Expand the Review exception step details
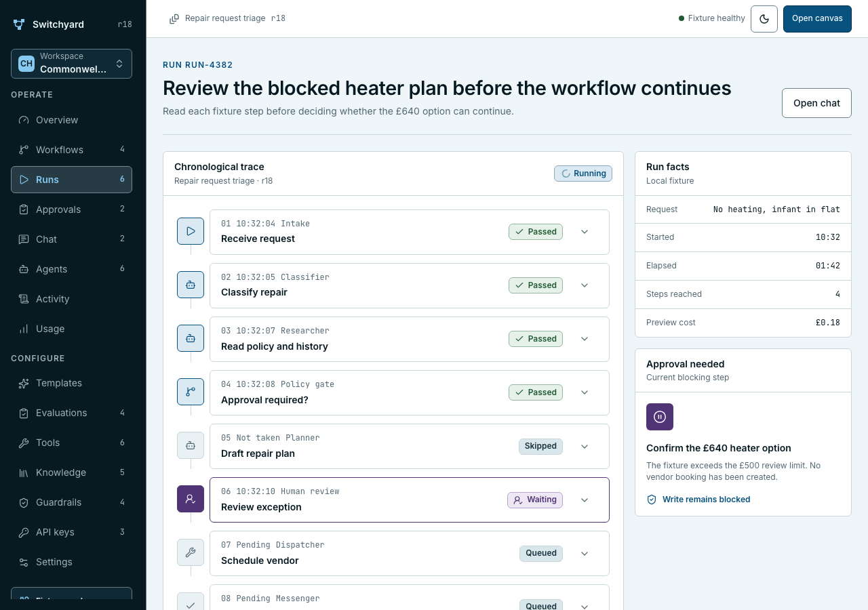 tap(585, 500)
